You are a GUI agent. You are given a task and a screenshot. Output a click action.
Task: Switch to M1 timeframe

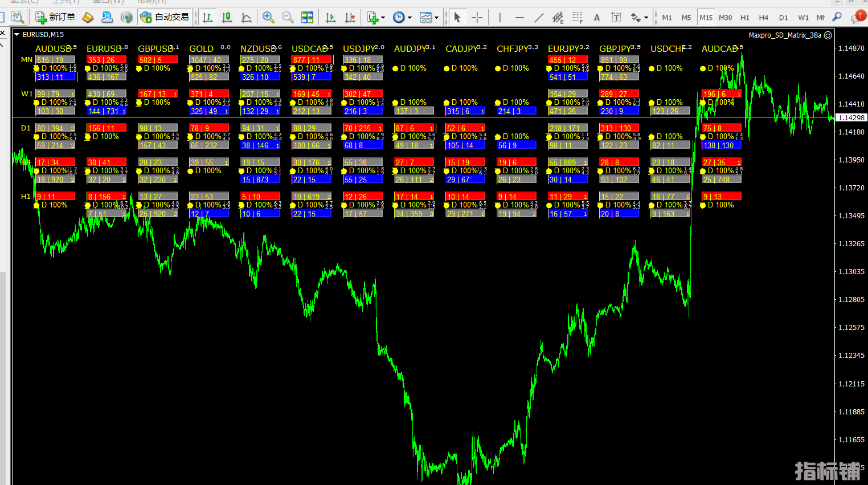pyautogui.click(x=667, y=18)
